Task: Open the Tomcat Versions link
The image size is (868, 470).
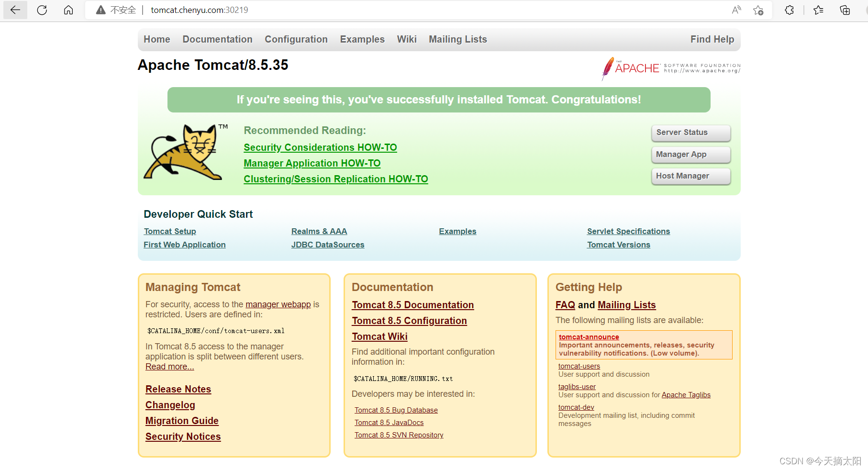Action: click(619, 245)
